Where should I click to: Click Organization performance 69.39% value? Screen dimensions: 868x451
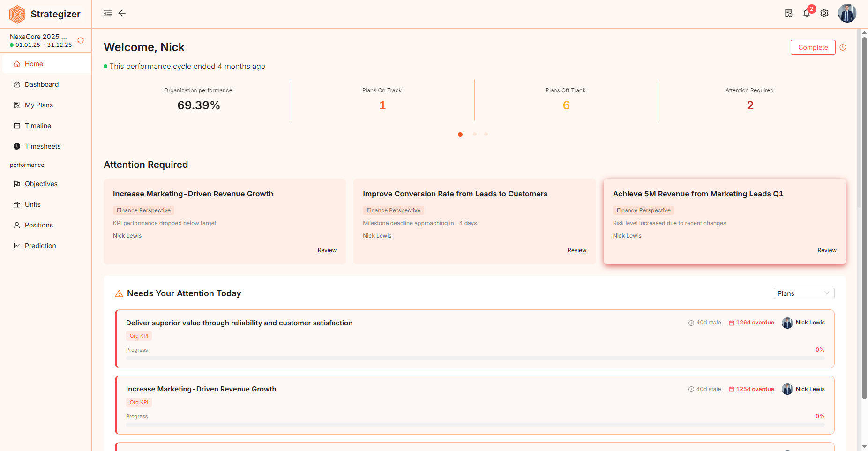point(199,105)
